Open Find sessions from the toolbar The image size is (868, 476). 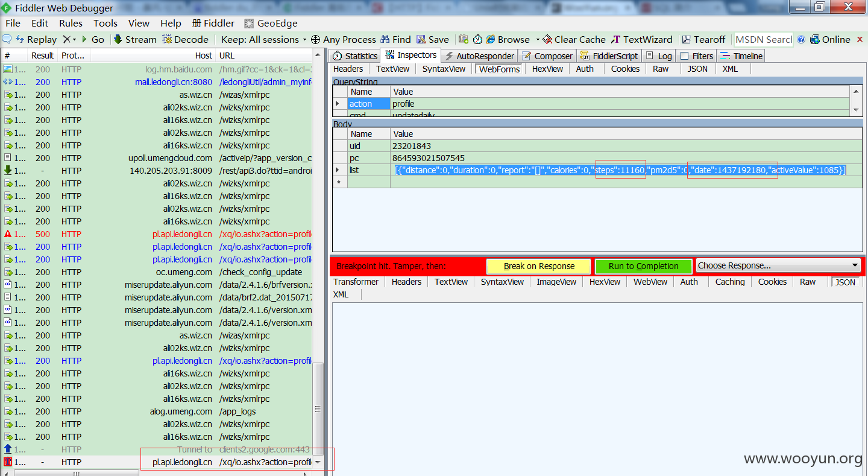pyautogui.click(x=396, y=39)
